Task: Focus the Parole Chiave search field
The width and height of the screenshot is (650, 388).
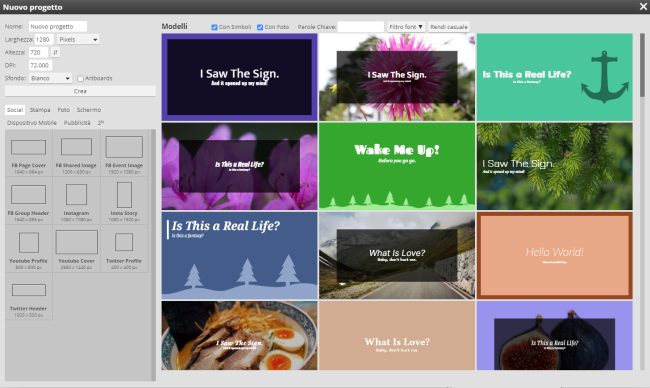Action: pos(361,27)
